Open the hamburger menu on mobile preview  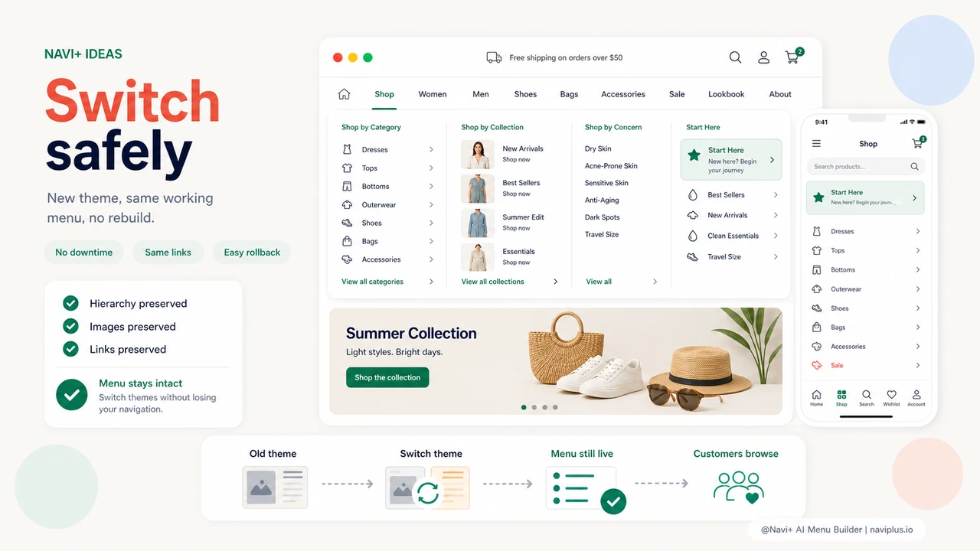tap(816, 144)
